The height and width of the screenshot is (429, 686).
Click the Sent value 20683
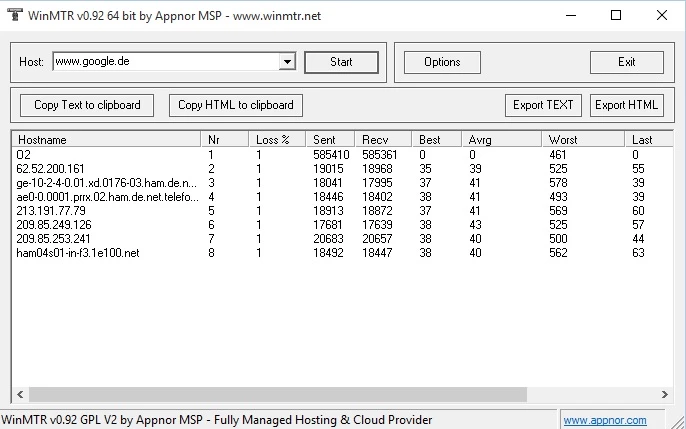[328, 239]
